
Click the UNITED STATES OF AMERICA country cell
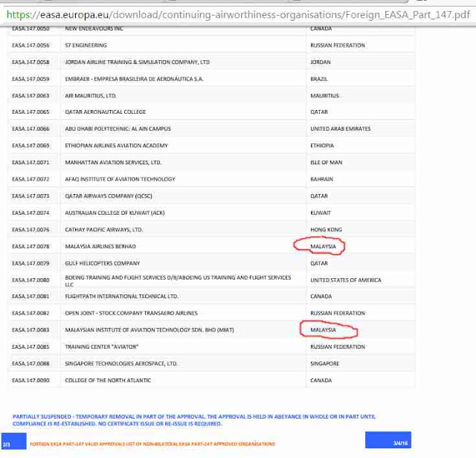pyautogui.click(x=345, y=280)
